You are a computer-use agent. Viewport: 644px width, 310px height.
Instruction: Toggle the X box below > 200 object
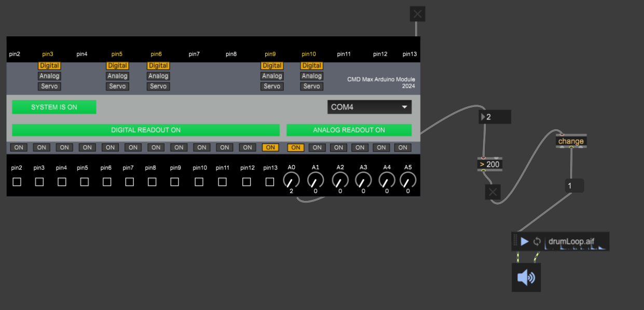click(x=493, y=193)
